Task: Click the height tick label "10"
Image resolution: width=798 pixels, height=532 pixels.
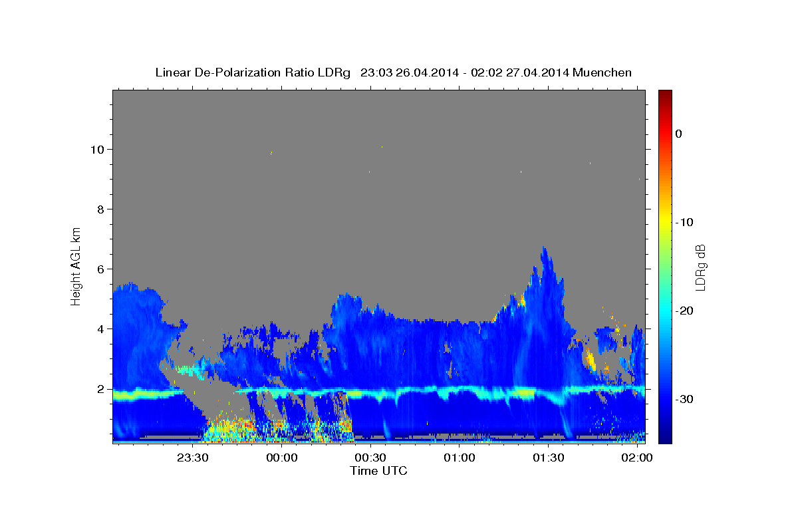Action: point(98,150)
